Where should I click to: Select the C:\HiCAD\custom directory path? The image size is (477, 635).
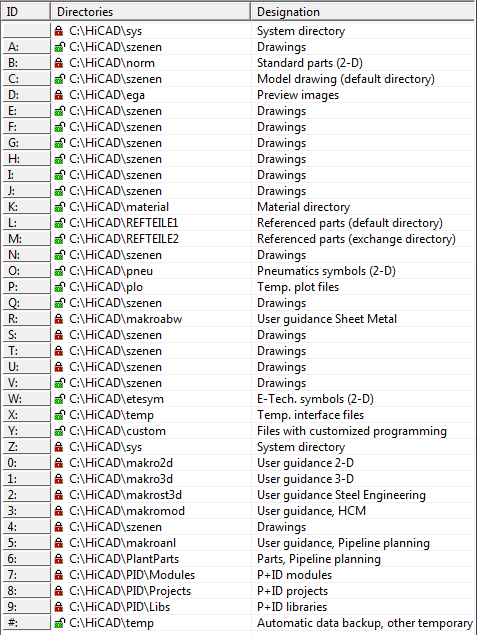[x=117, y=431]
